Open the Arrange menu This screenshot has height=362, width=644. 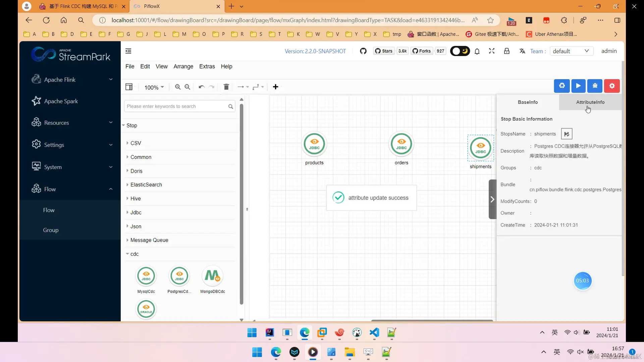pos(183,66)
